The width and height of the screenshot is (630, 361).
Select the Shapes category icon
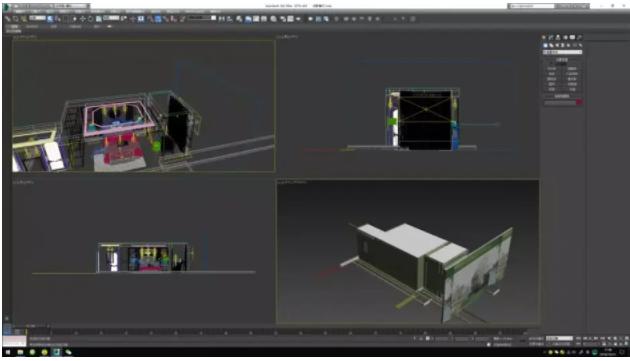(x=551, y=45)
